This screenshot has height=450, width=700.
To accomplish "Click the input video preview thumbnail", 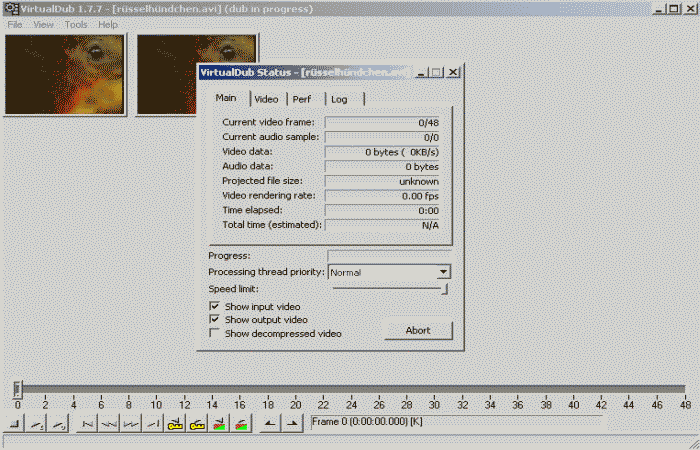I will coord(66,74).
